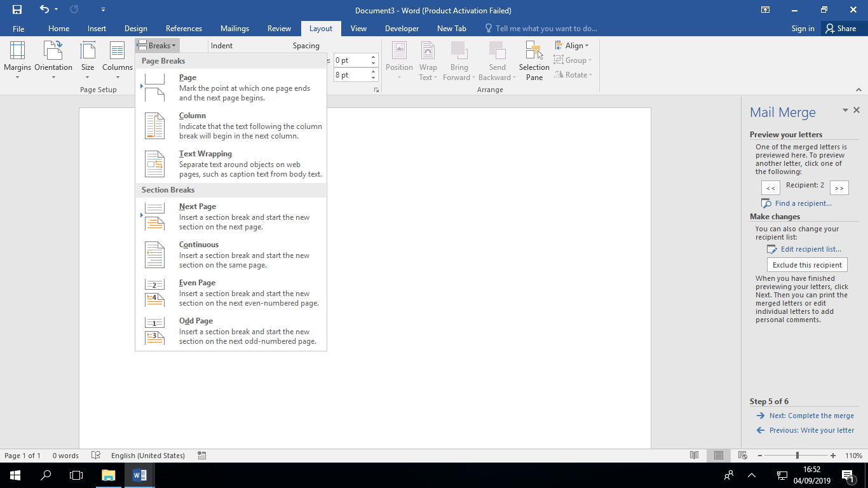Viewport: 868px width, 488px height.
Task: Switch to Read Mode view in status bar
Action: pos(695,456)
